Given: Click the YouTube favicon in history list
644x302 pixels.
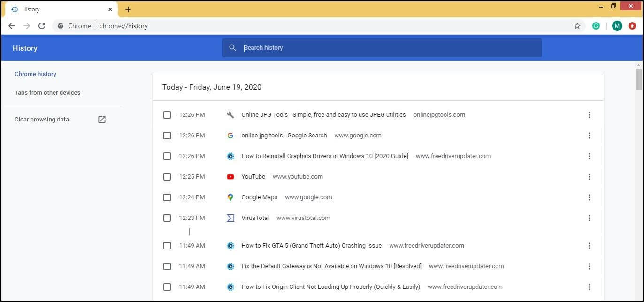Looking at the screenshot, I should coord(230,177).
